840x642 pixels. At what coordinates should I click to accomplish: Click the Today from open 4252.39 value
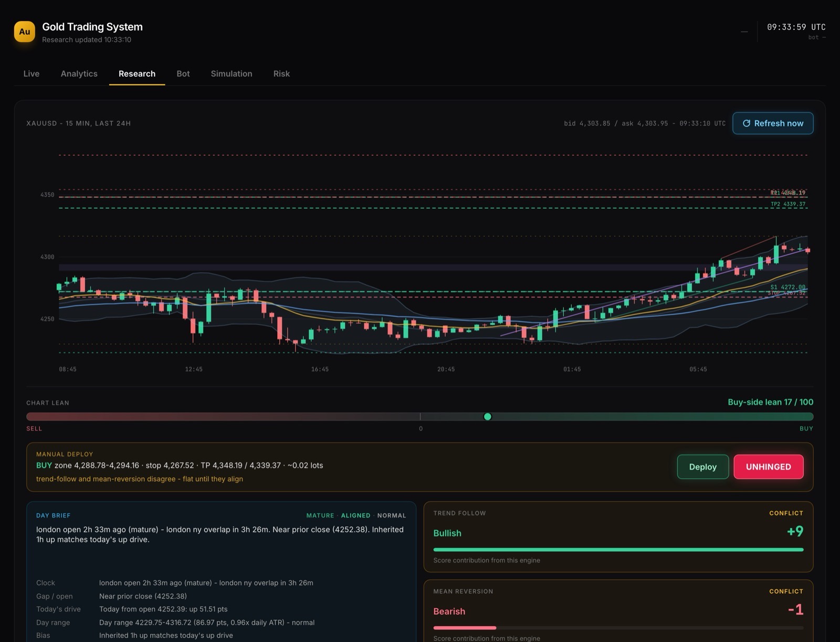point(163,609)
